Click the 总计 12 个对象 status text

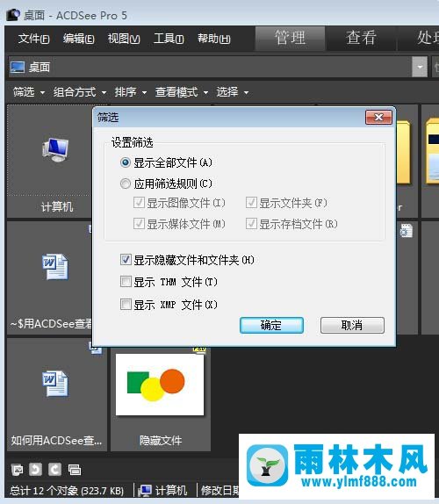(x=67, y=491)
